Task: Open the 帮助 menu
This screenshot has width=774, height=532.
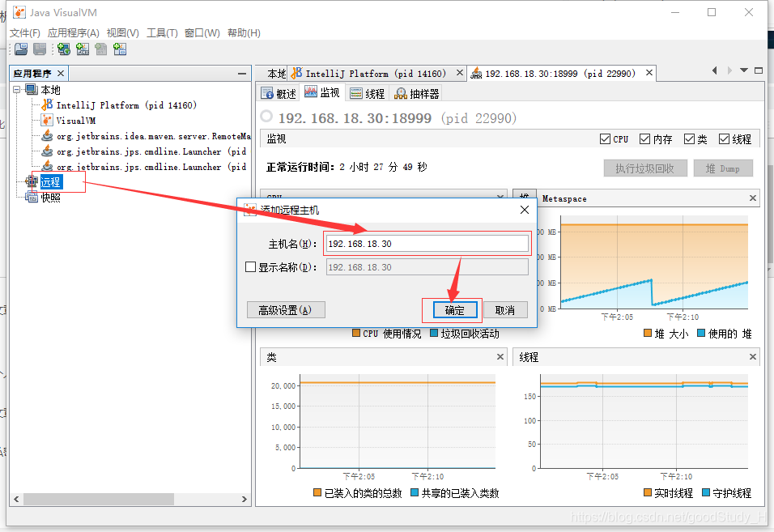Action: pyautogui.click(x=244, y=33)
